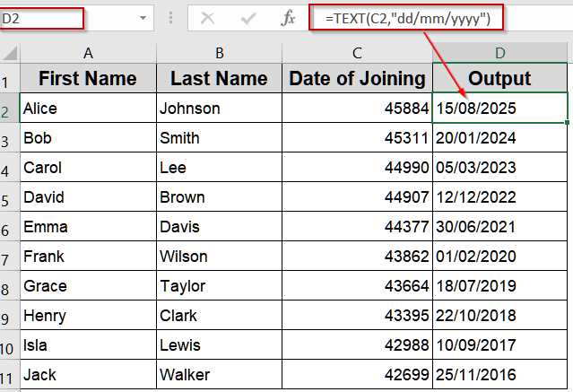Viewport: 573px width, 392px height.
Task: Select cell containing Wilson
Action: (x=220, y=256)
